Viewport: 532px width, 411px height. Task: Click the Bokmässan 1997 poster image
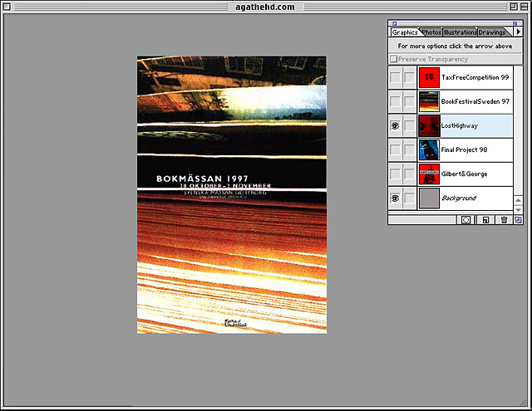[232, 195]
